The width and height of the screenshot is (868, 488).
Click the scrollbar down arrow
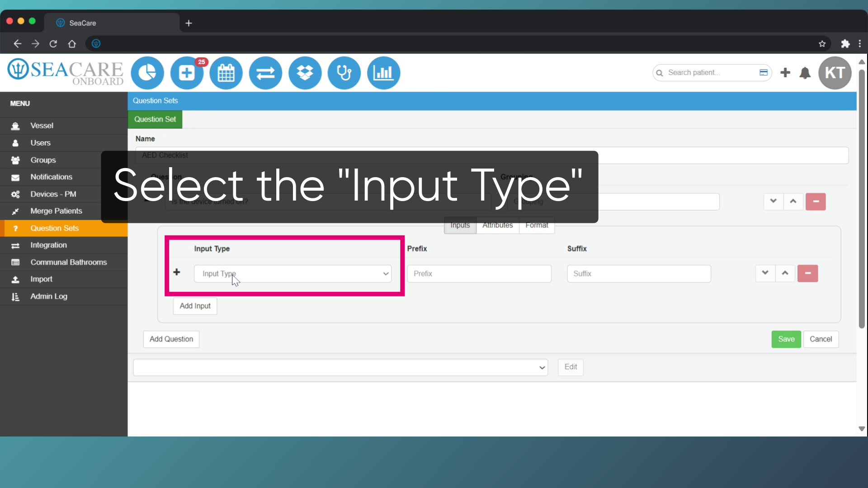(862, 429)
